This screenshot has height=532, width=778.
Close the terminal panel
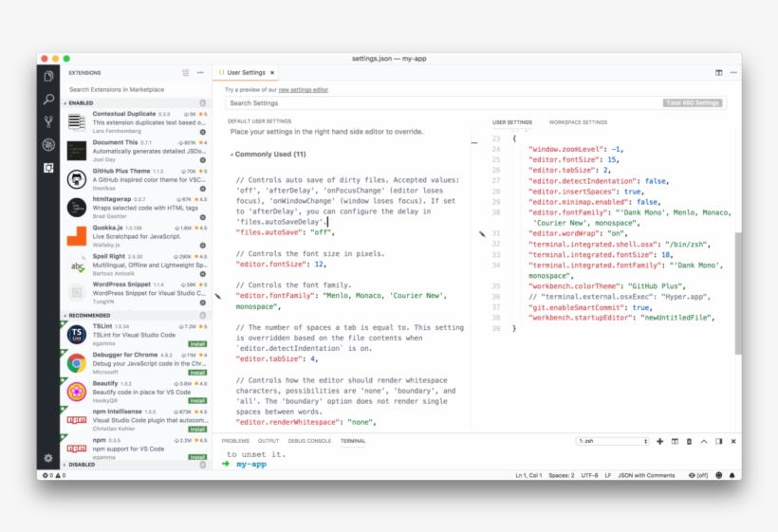[733, 441]
